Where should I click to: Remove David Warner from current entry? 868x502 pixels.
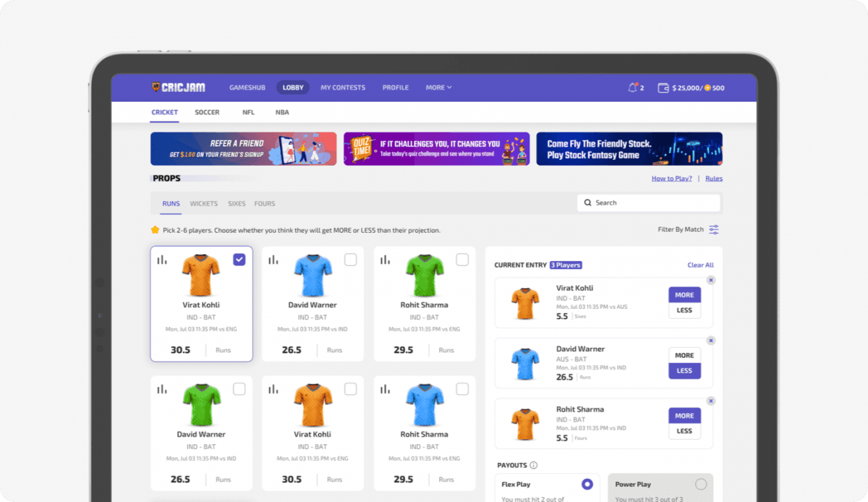(711, 341)
